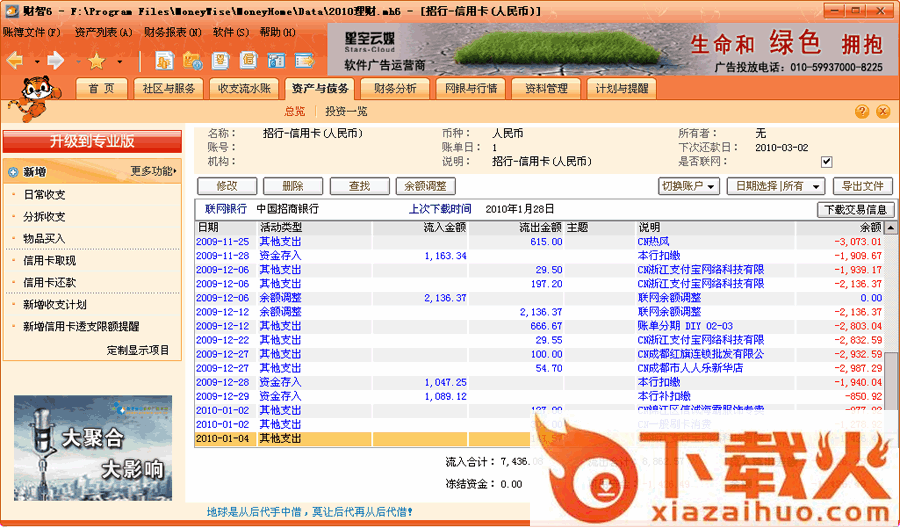Open the 财务报表(N) menu
The width and height of the screenshot is (900, 528).
[173, 33]
